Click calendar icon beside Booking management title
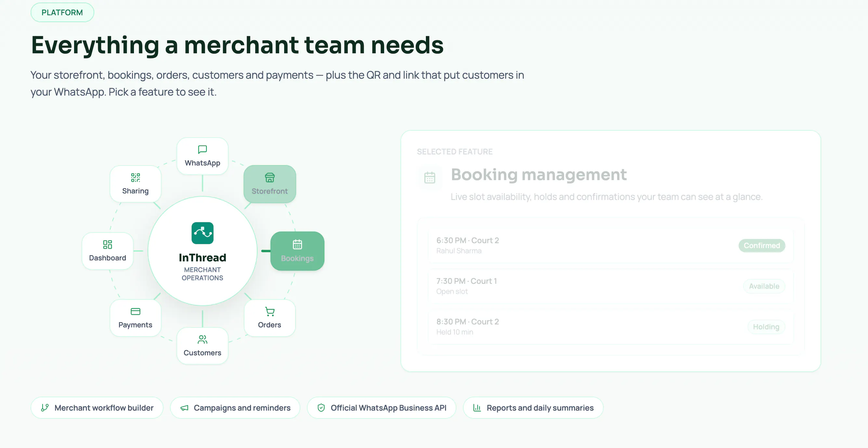 point(430,178)
